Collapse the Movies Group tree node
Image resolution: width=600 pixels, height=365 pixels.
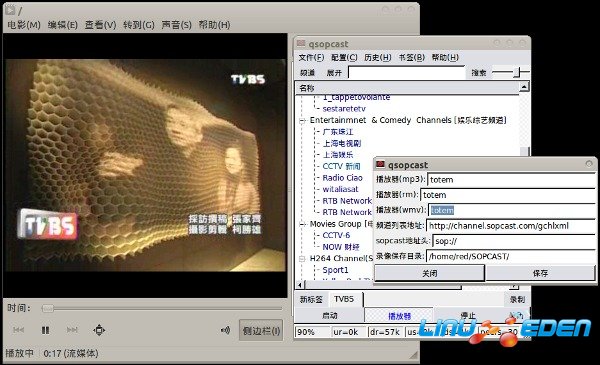(x=302, y=224)
